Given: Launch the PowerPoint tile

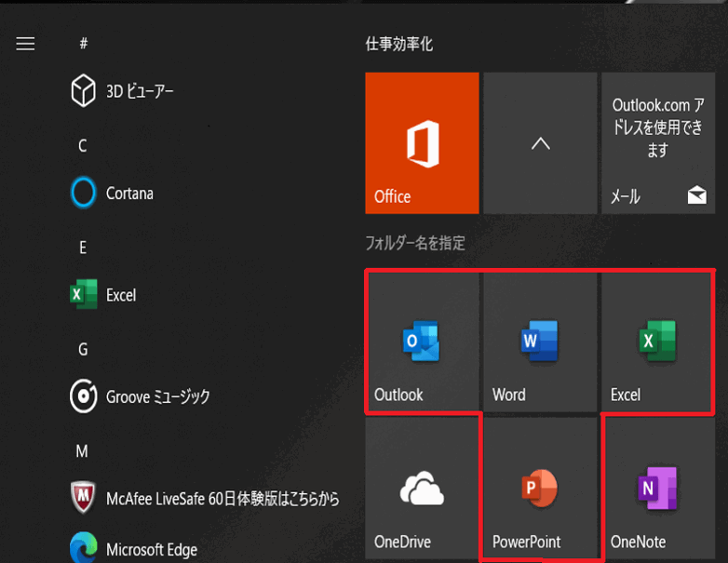Looking at the screenshot, I should click(540, 489).
